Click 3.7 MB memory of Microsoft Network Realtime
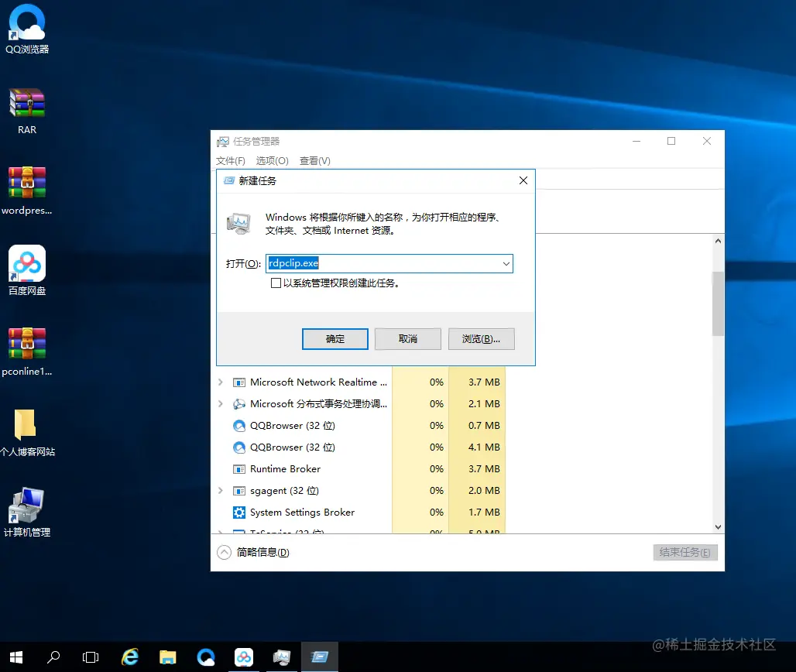This screenshot has height=672, width=796. click(484, 382)
